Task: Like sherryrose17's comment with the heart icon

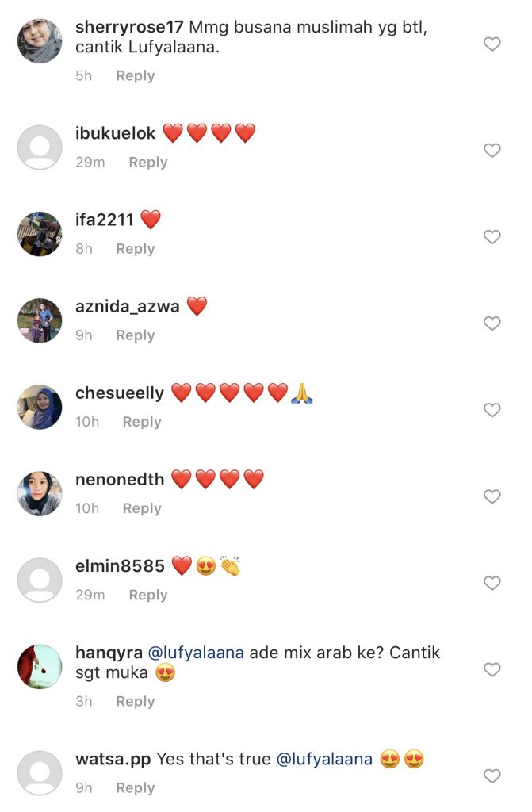Action: [x=492, y=44]
